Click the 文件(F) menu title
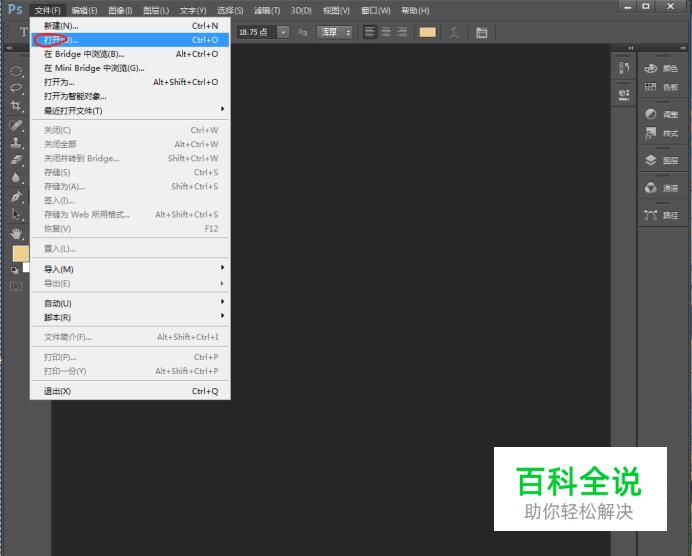The width and height of the screenshot is (692, 556). tap(48, 11)
